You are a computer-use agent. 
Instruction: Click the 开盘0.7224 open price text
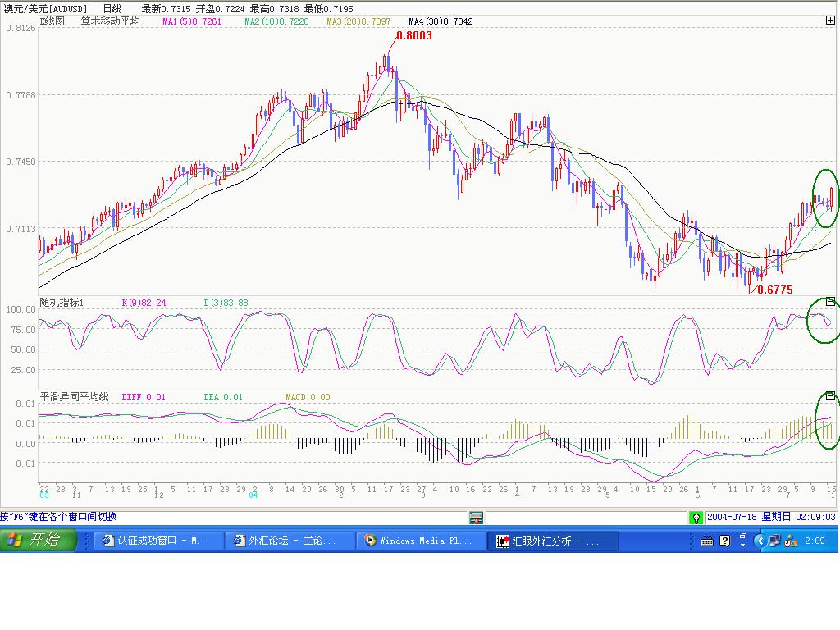pos(220,9)
